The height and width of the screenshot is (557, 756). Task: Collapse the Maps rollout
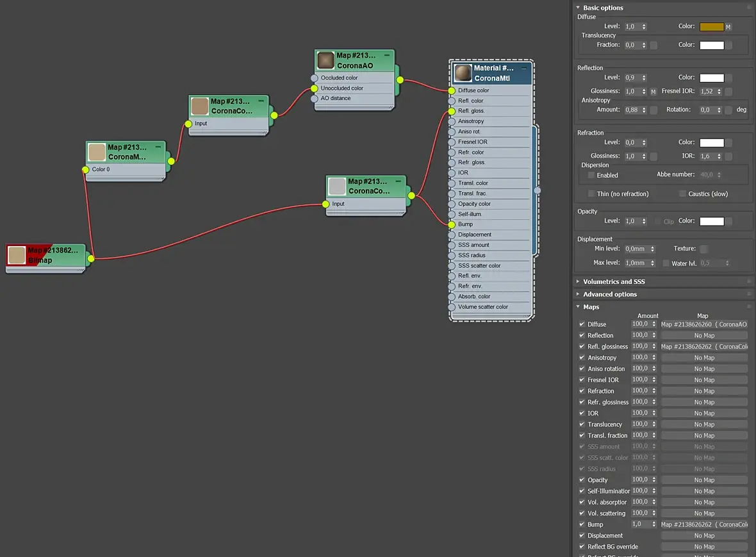point(578,307)
